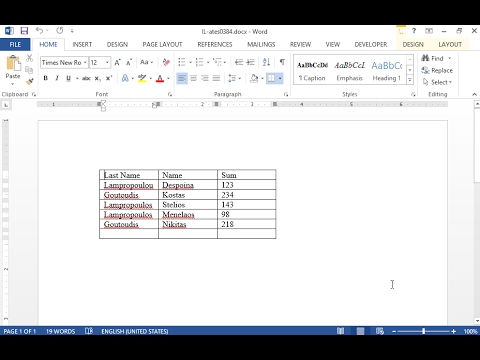Toggle Show/Hide paragraph marks
480x360 pixels.
click(x=282, y=62)
